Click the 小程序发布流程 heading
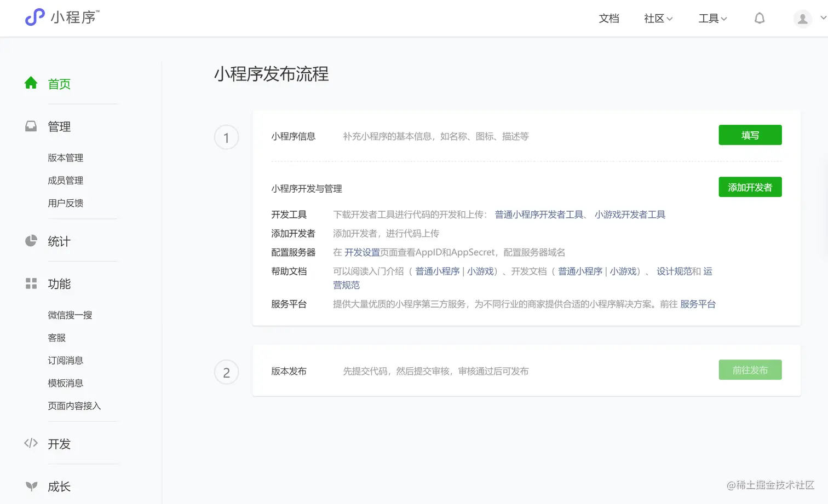828x504 pixels. coord(271,74)
